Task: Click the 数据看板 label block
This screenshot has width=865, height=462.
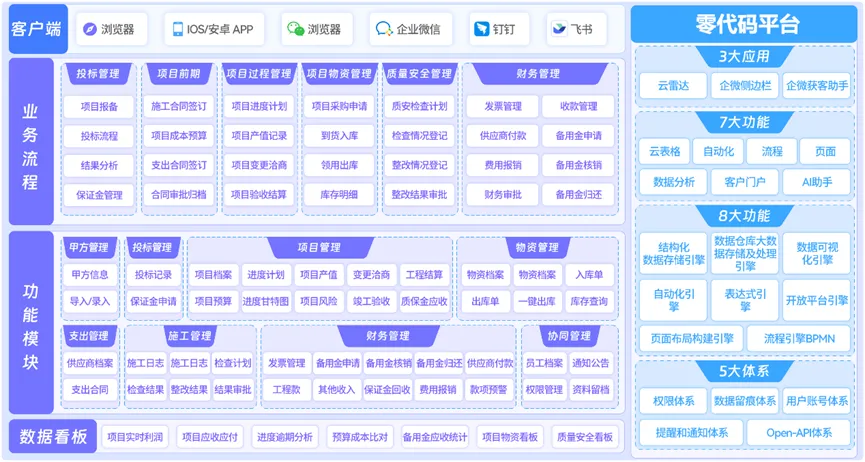Action: click(53, 437)
